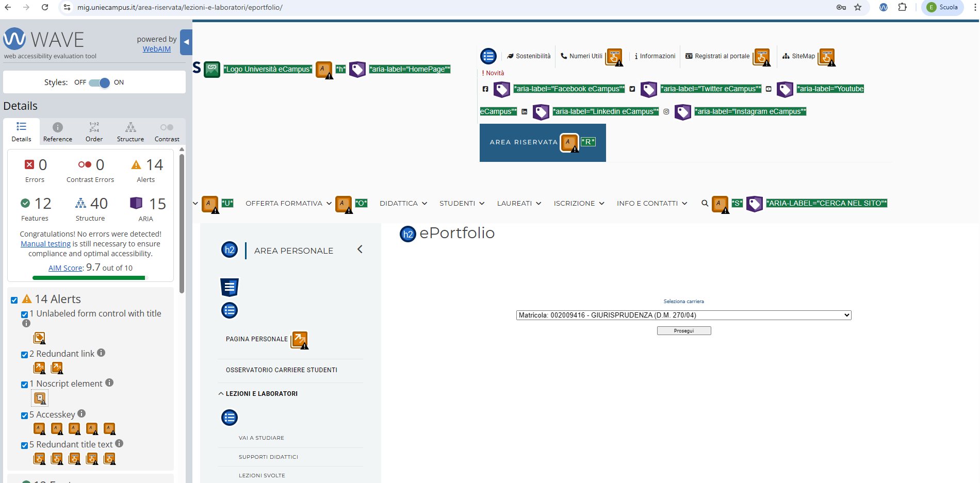The height and width of the screenshot is (483, 980).
Task: Open the Manual testing link
Action: pyautogui.click(x=45, y=244)
